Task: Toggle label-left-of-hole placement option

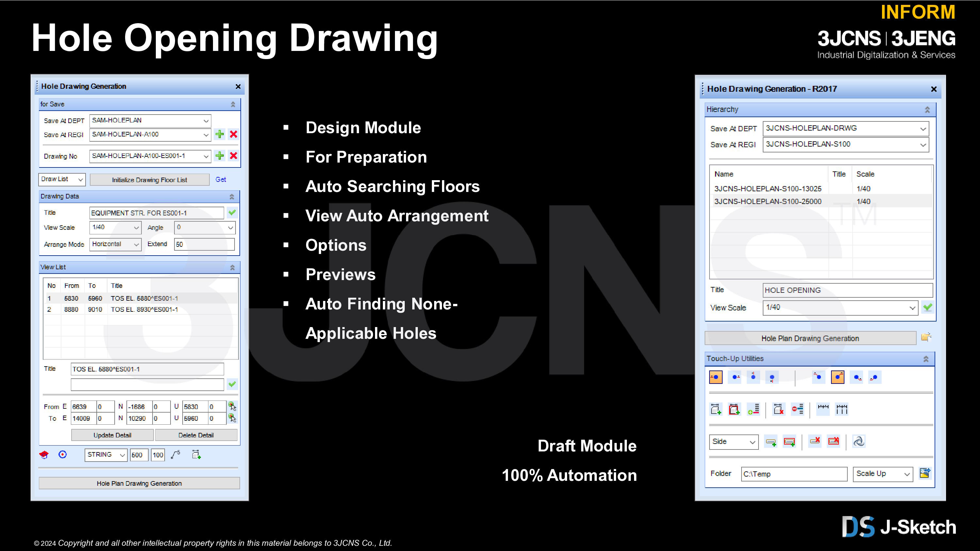Action: click(x=716, y=377)
